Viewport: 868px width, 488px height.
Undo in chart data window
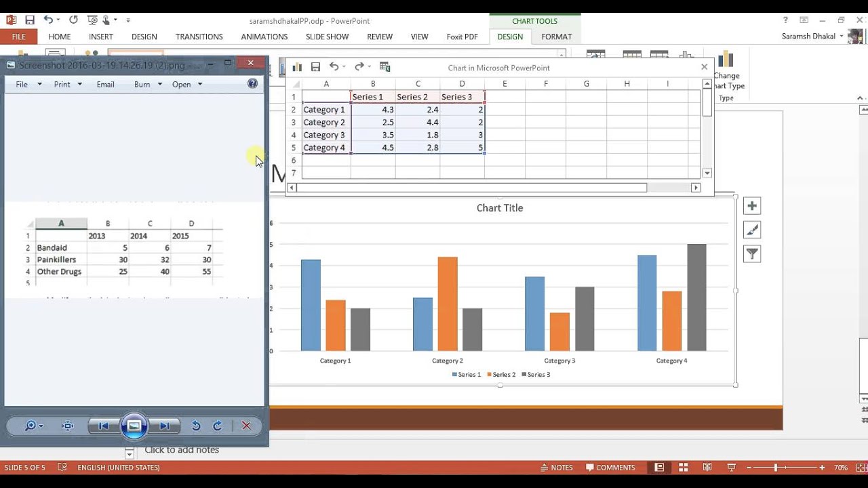coord(334,66)
